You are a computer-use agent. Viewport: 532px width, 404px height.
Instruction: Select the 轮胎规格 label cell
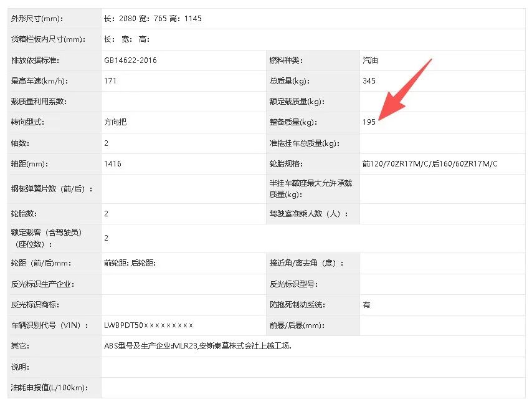click(x=285, y=164)
